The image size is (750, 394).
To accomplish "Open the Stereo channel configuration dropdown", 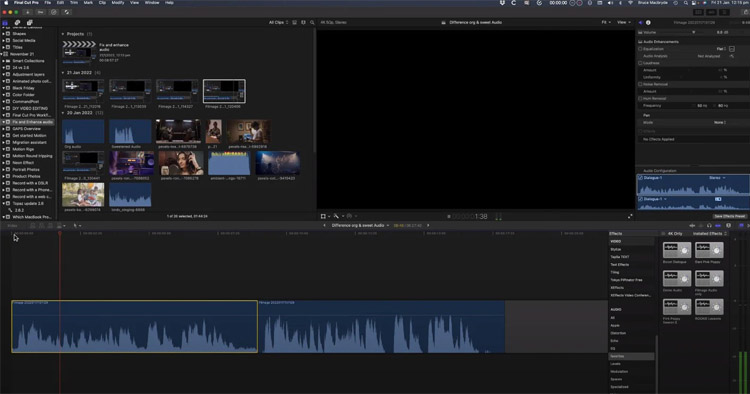I will [x=717, y=178].
